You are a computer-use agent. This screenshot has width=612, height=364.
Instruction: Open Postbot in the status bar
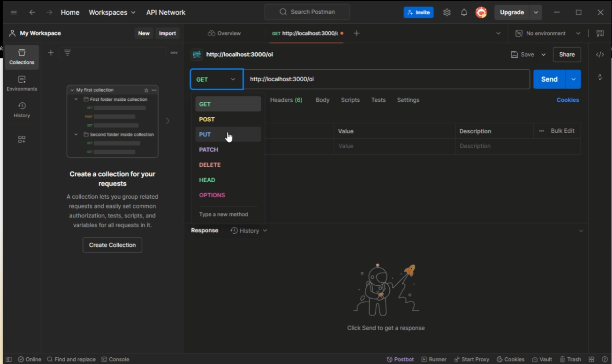tap(400, 359)
